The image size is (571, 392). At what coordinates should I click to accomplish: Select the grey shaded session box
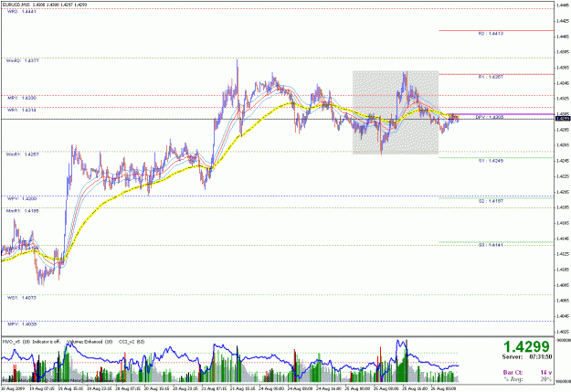395,112
